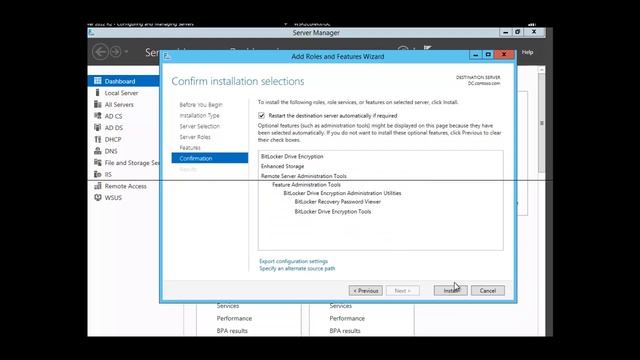The image size is (640, 360).
Task: Select DNS in the sidebar
Action: point(111,151)
